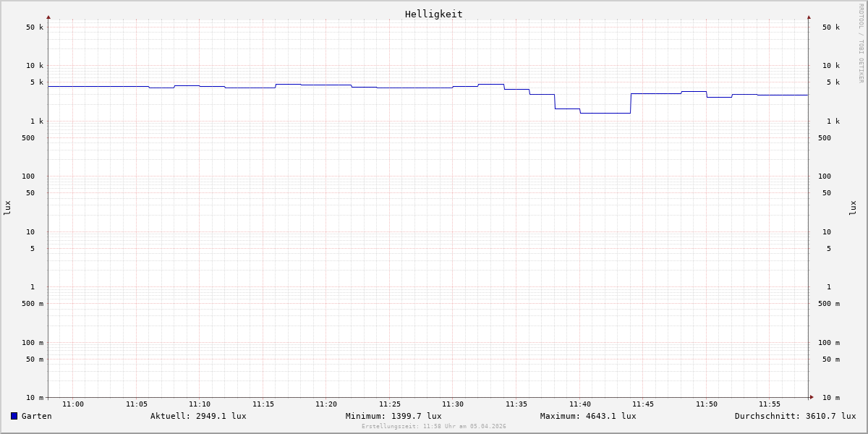Click the Helligkeit chart title
Viewport: 868px width, 434px height.
coord(433,14)
